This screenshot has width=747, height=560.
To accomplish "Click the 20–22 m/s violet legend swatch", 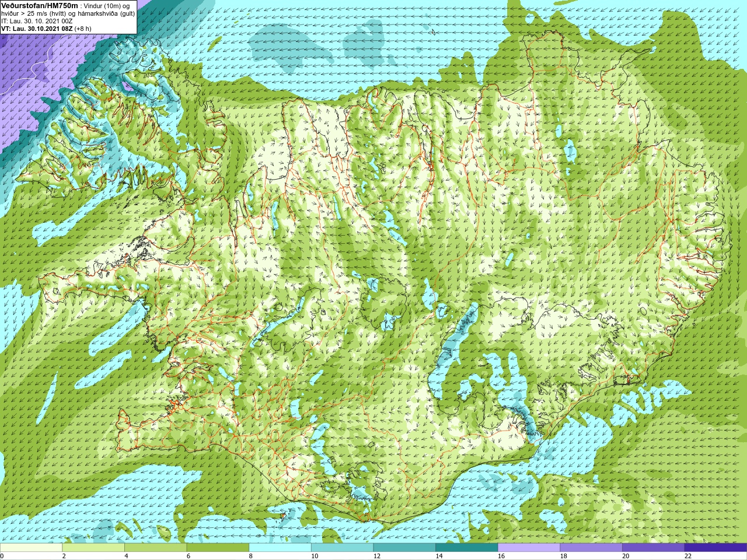I will [654, 548].
